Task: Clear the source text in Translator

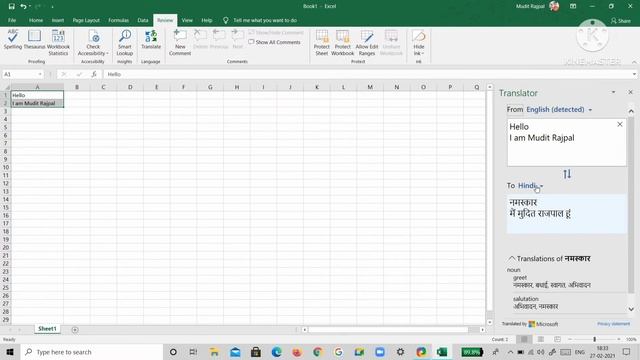Action: coord(620,124)
